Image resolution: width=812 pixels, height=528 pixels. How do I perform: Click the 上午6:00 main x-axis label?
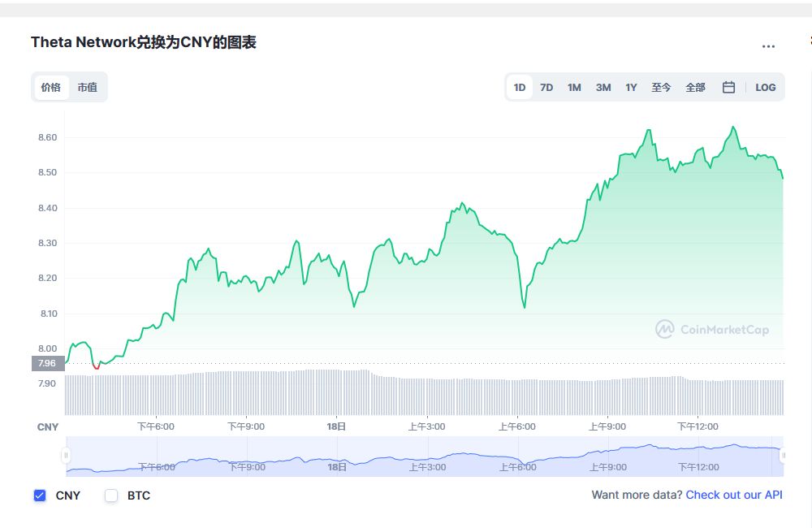coord(516,426)
